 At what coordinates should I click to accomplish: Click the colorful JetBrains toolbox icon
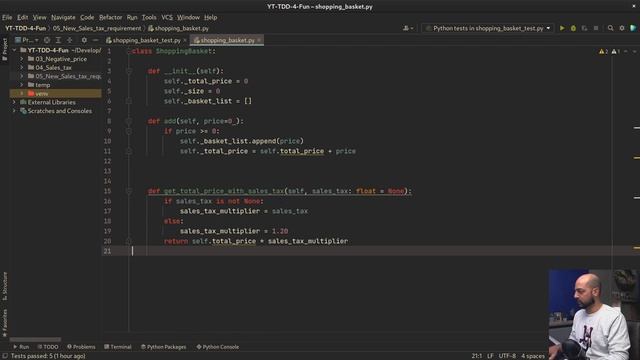tap(633, 28)
